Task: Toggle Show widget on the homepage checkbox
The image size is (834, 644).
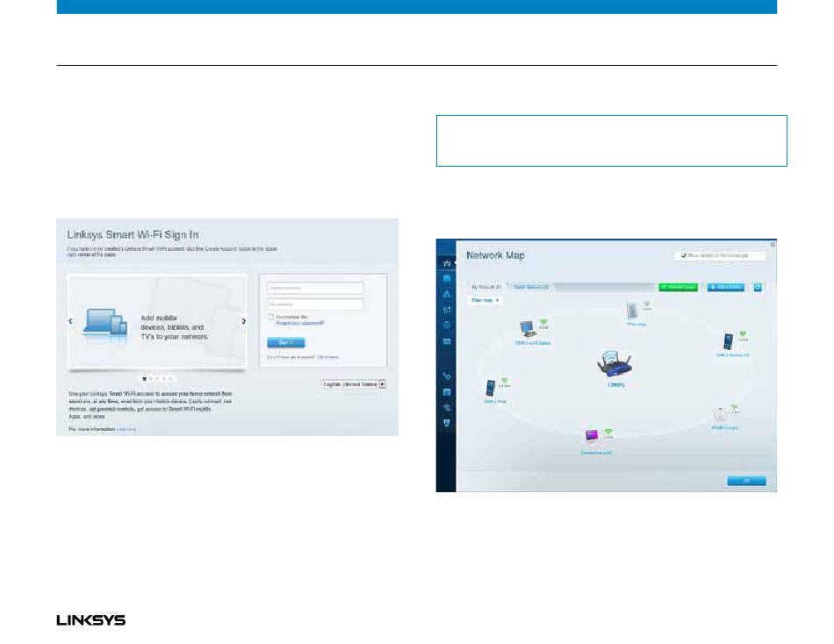Action: click(684, 255)
